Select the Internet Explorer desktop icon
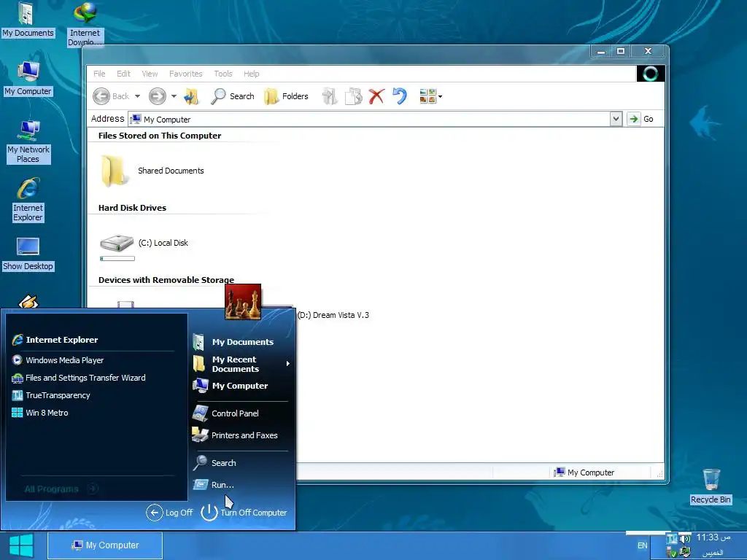 [x=28, y=200]
